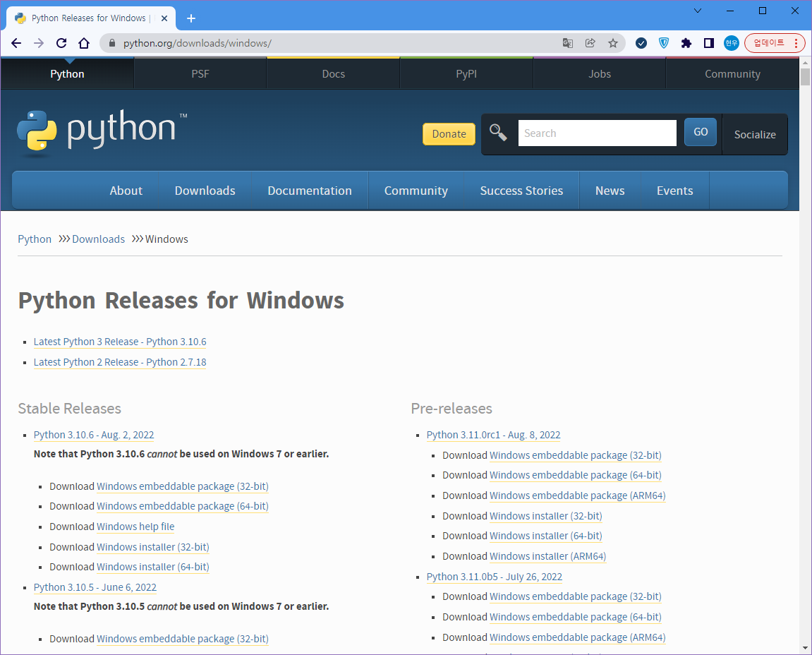Select the Community top tab

point(732,74)
